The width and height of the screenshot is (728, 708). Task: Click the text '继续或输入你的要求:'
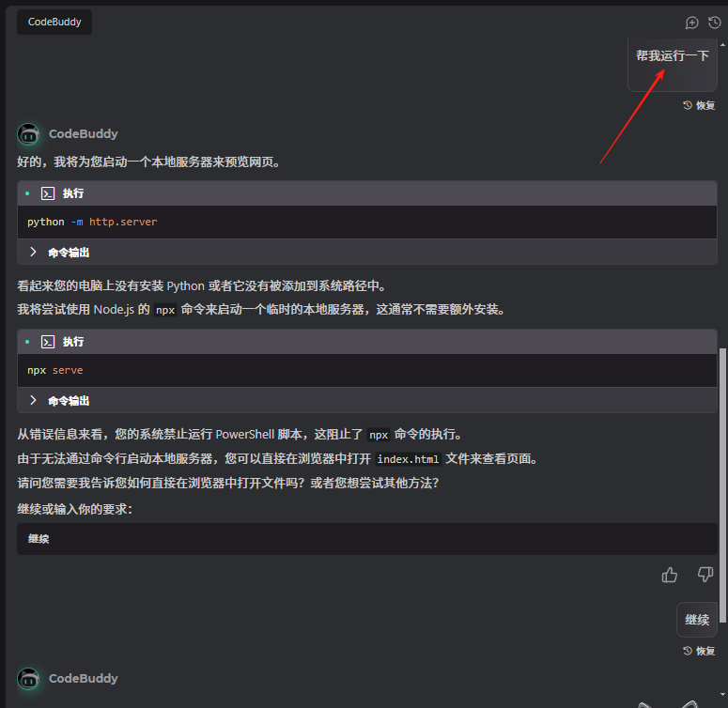coord(75,510)
